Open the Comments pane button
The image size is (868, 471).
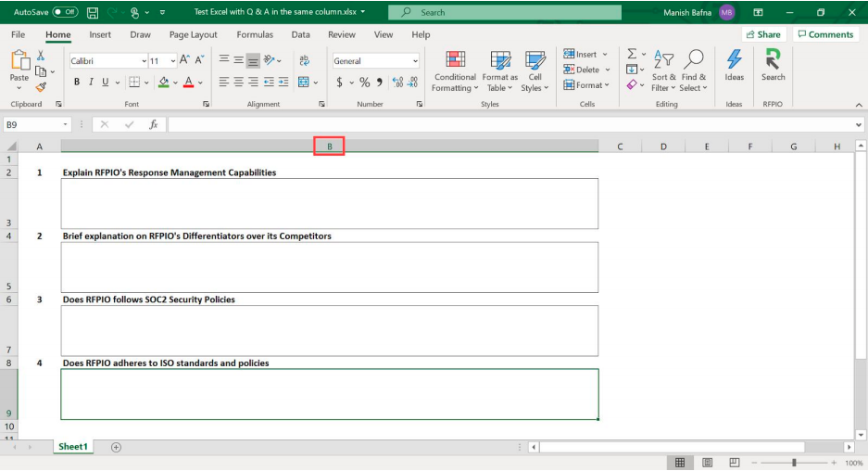click(x=825, y=34)
